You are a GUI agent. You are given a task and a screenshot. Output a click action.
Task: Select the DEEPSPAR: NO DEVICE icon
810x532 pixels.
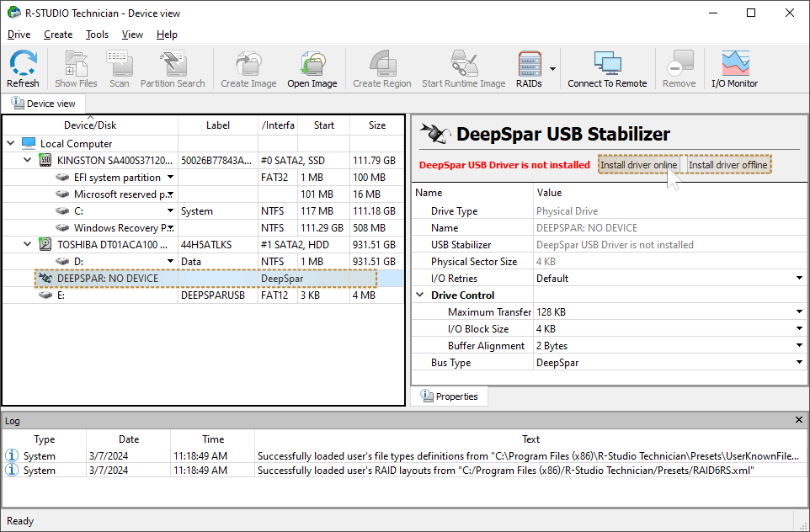pos(45,279)
